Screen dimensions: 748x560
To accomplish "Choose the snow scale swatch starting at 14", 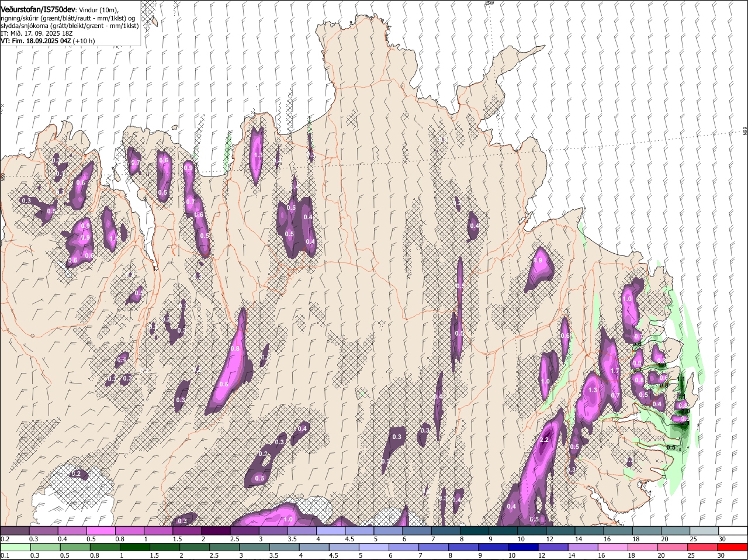I will 589,531.
